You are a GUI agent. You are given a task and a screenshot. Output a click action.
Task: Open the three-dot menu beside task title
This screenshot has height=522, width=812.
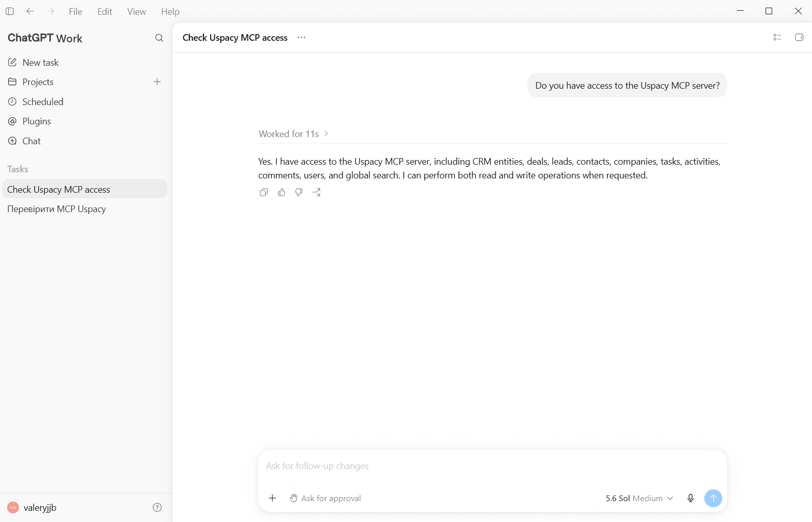[301, 38]
